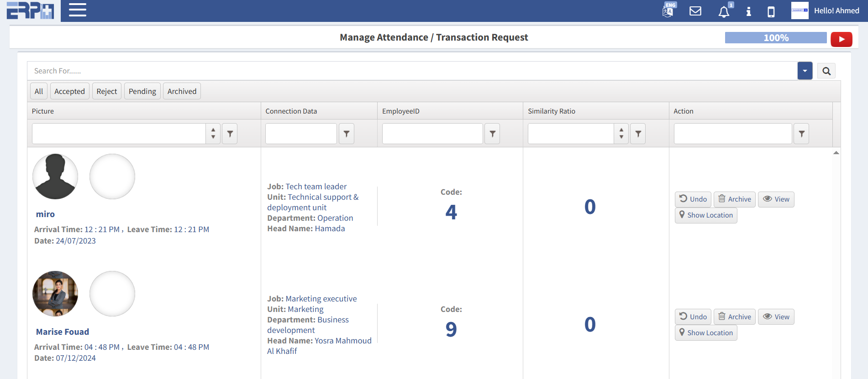Viewport: 868px width, 379px height.
Task: Expand the search options dropdown arrow
Action: (x=805, y=71)
